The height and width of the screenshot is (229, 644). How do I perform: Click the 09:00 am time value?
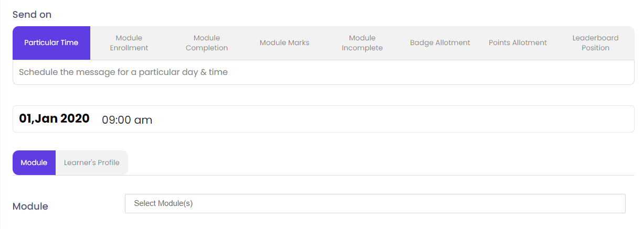click(127, 120)
